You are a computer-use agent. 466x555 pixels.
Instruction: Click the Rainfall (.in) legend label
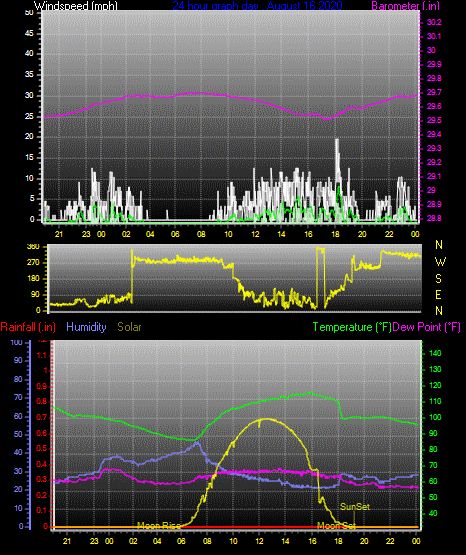(x=28, y=327)
